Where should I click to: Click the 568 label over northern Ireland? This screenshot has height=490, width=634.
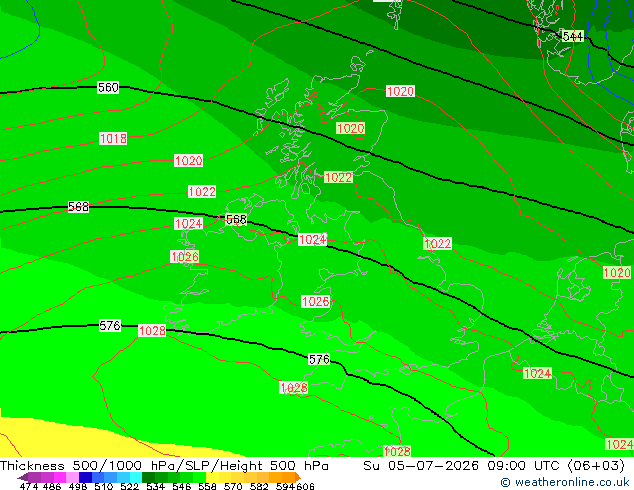click(x=236, y=220)
